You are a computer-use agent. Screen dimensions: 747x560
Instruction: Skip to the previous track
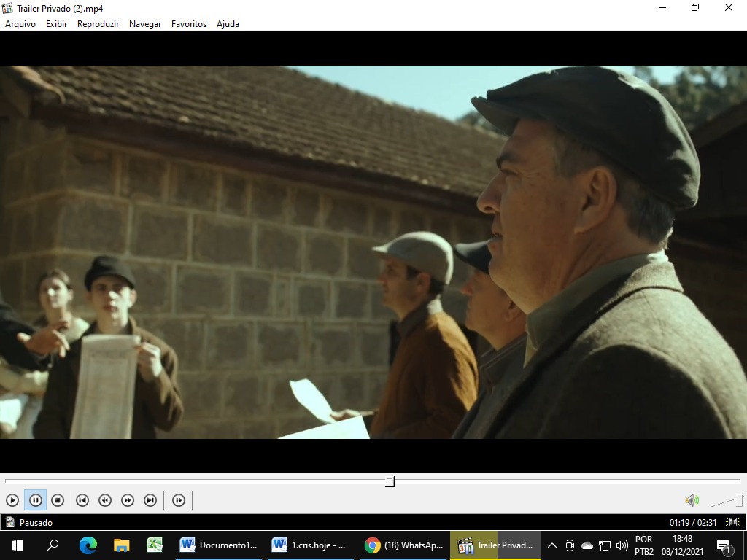click(x=82, y=500)
